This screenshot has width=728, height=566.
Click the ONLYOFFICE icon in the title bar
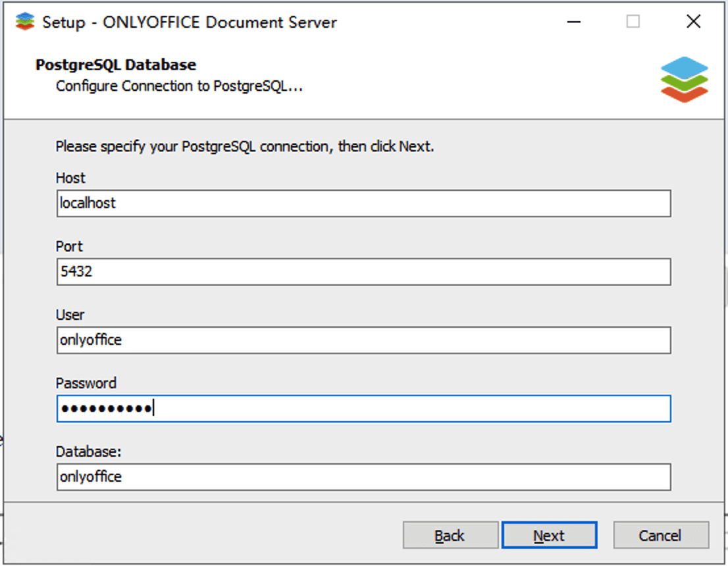coord(24,22)
